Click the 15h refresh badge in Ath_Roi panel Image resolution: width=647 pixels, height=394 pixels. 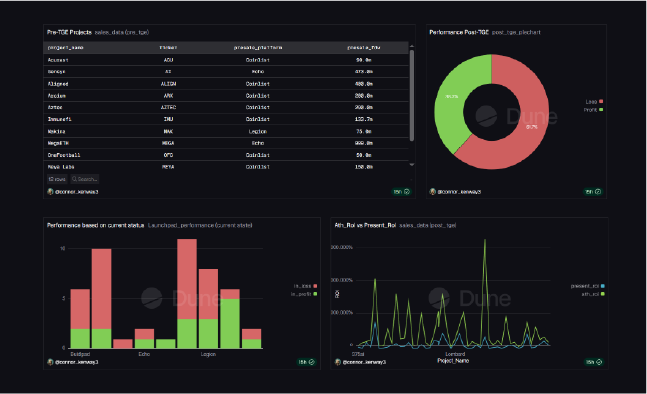click(594, 362)
